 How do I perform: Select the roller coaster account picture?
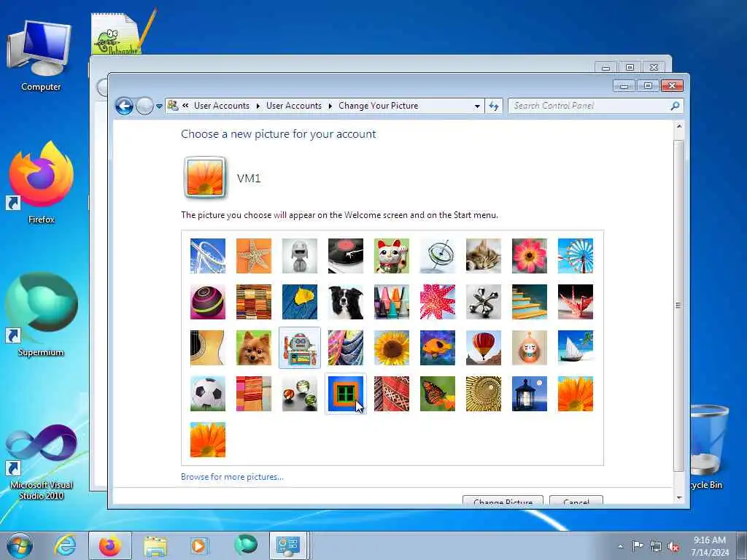click(x=208, y=256)
